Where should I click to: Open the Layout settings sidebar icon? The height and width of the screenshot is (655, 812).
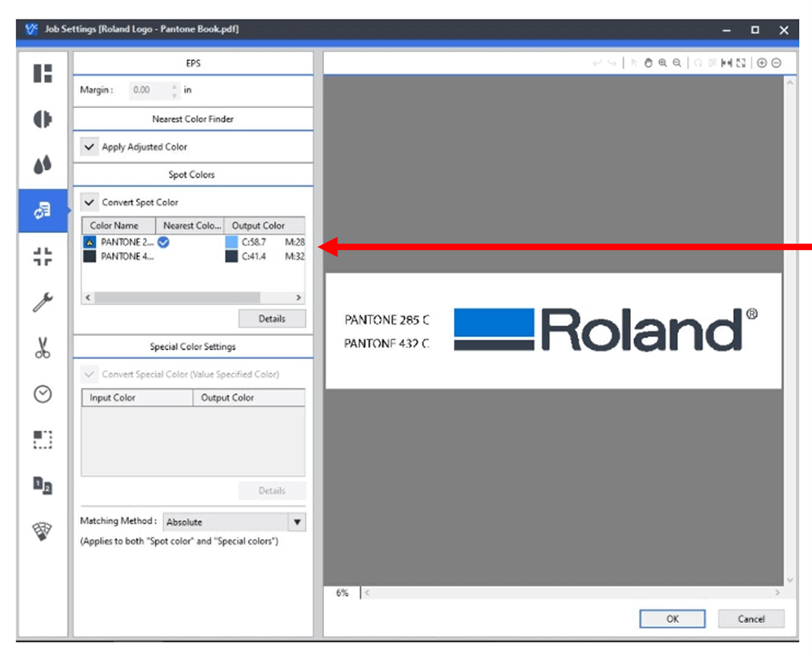(42, 73)
